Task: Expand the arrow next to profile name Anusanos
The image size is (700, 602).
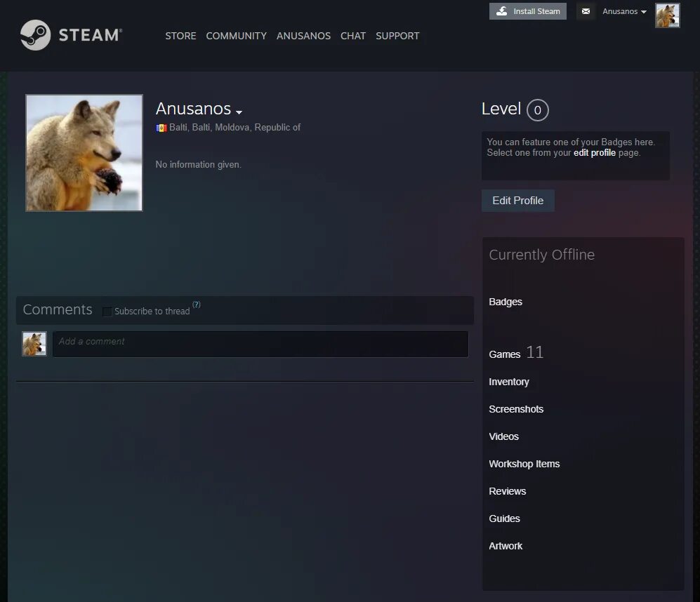Action: [x=239, y=112]
